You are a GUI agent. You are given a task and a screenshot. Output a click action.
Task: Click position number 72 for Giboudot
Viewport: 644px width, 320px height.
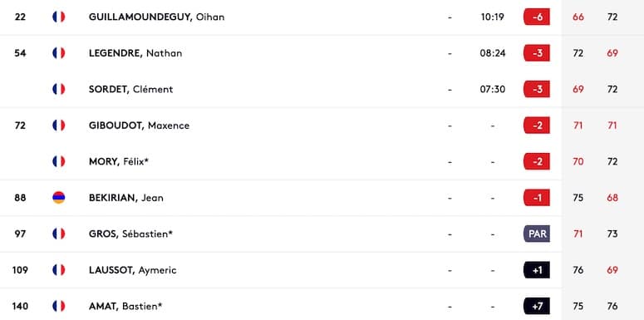click(x=20, y=126)
